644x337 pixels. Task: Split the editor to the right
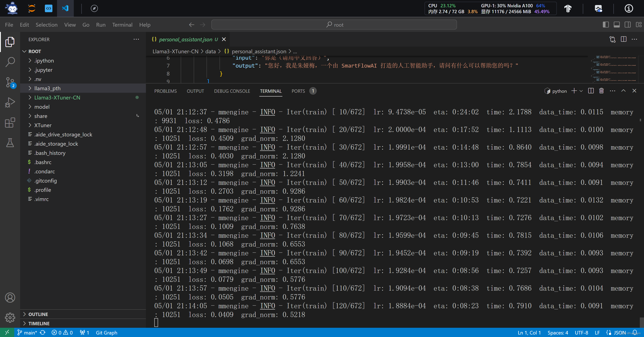click(623, 39)
